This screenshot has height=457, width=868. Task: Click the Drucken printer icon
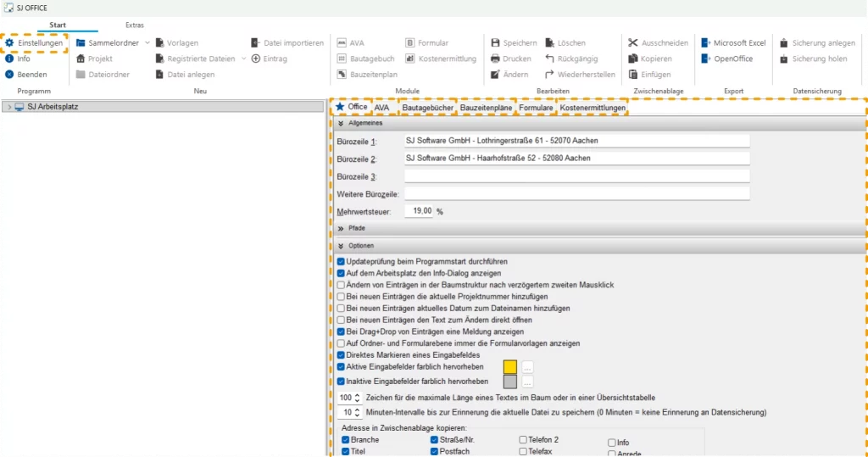495,59
